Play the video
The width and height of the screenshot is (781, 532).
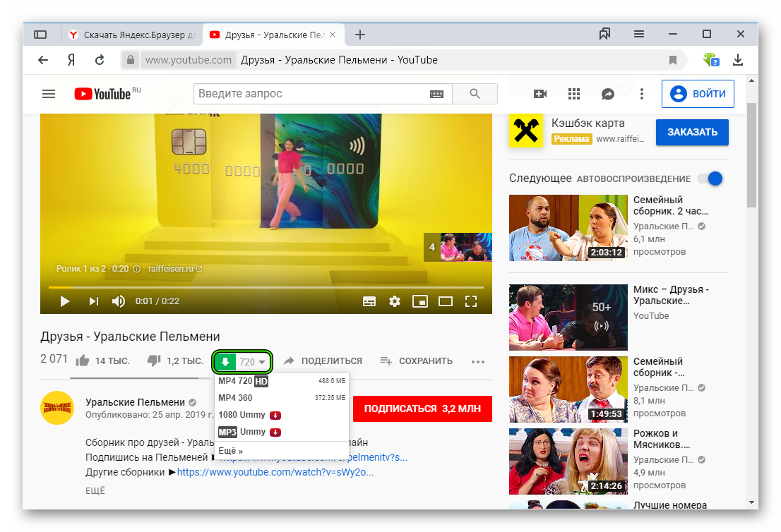point(65,301)
